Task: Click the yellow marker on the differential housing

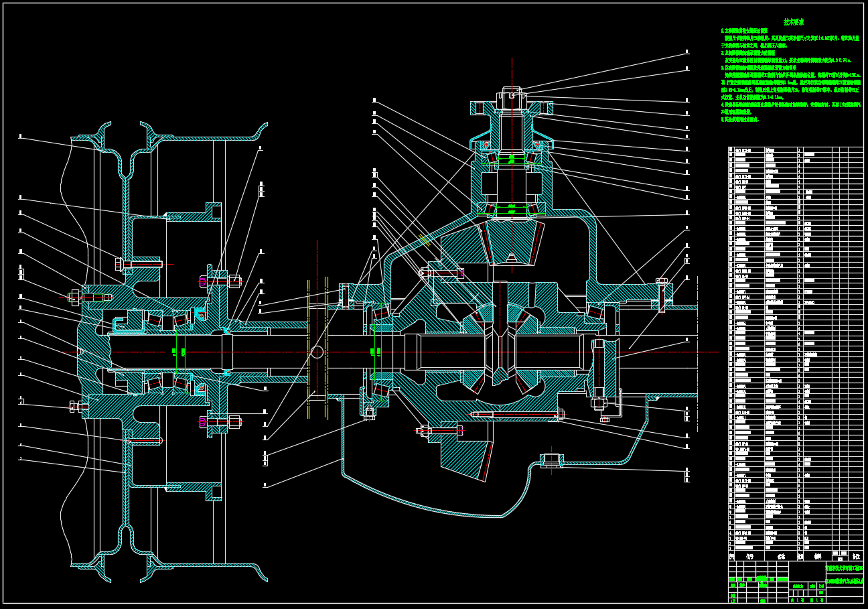Action: coord(424,239)
